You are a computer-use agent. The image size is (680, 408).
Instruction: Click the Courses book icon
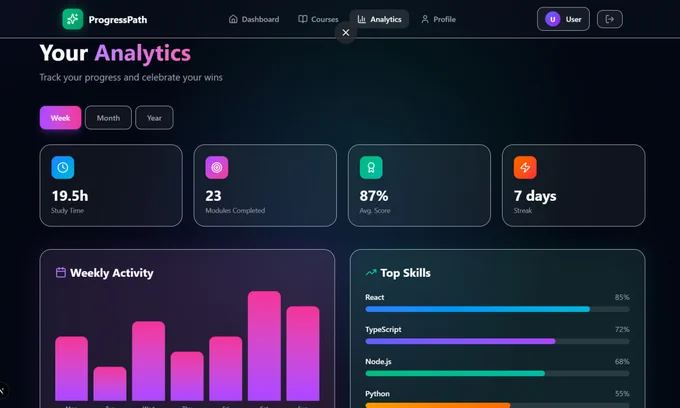[x=303, y=19]
